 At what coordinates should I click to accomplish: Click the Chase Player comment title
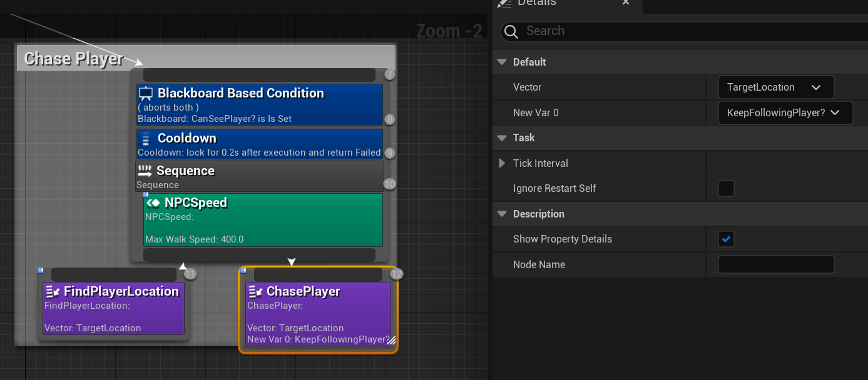(x=74, y=59)
